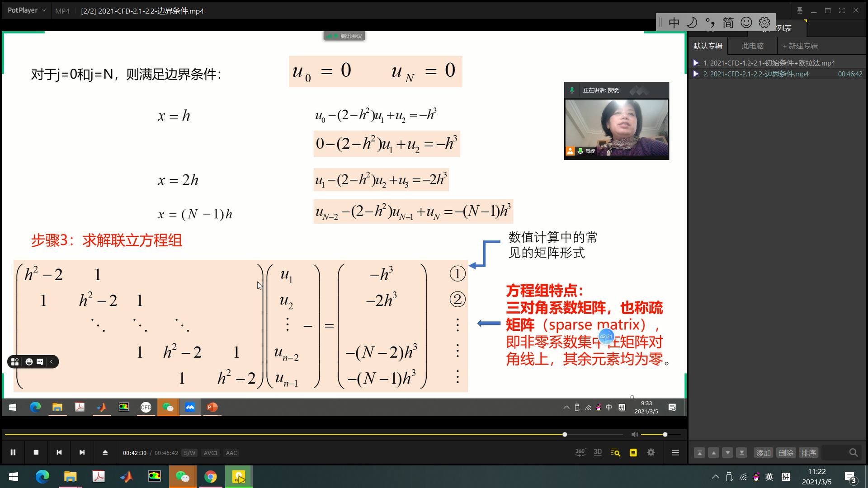Toggle subtitles with the chat bubble icon
The width and height of the screenshot is (868, 488).
pyautogui.click(x=40, y=361)
